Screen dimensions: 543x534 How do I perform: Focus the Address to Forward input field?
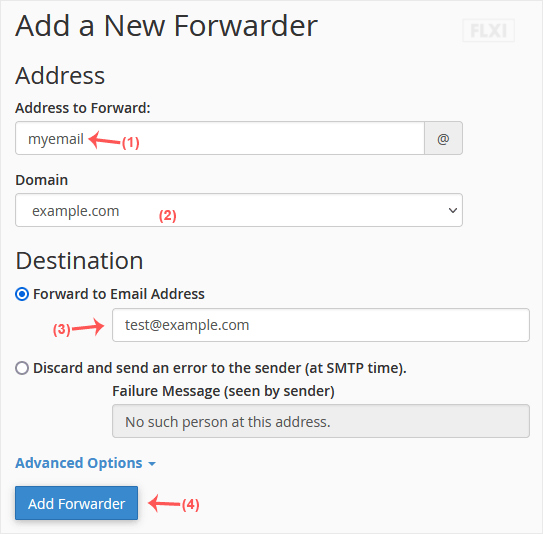pos(220,138)
